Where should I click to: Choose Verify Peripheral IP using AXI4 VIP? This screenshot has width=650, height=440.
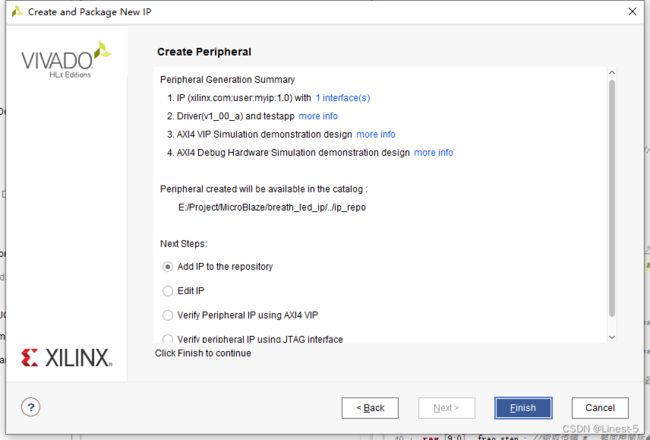[167, 316]
